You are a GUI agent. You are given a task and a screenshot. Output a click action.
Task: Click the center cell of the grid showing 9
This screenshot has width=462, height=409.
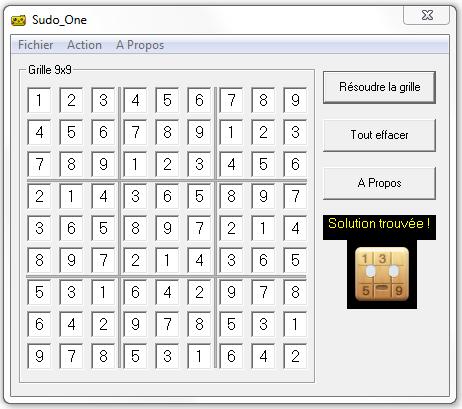pos(167,228)
